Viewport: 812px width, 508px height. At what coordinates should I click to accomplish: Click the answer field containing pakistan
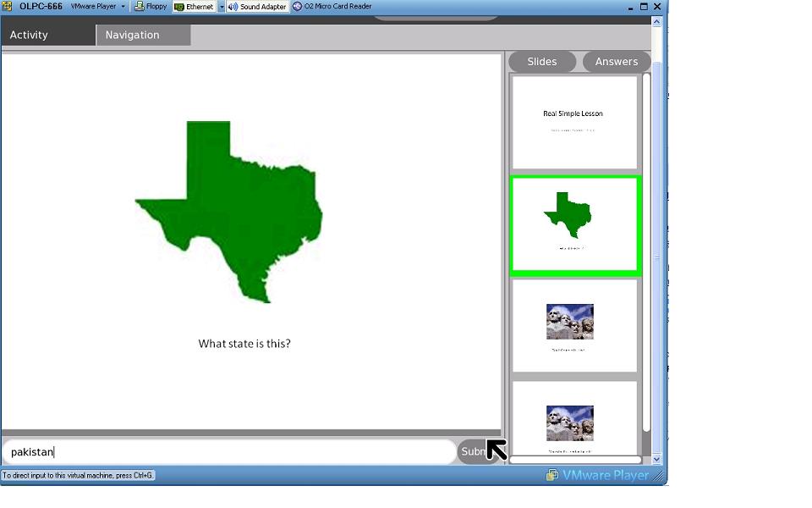[228, 452]
